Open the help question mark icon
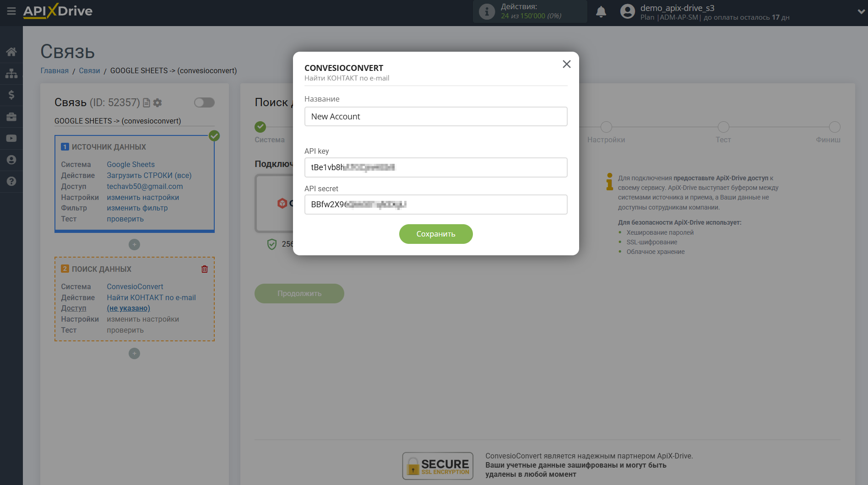The height and width of the screenshot is (485, 868). click(x=11, y=181)
